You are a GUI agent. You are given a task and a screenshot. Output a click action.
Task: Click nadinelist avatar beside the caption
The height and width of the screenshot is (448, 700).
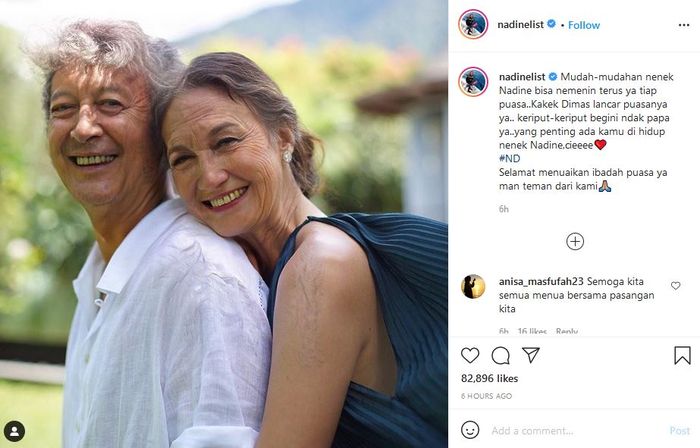473,82
